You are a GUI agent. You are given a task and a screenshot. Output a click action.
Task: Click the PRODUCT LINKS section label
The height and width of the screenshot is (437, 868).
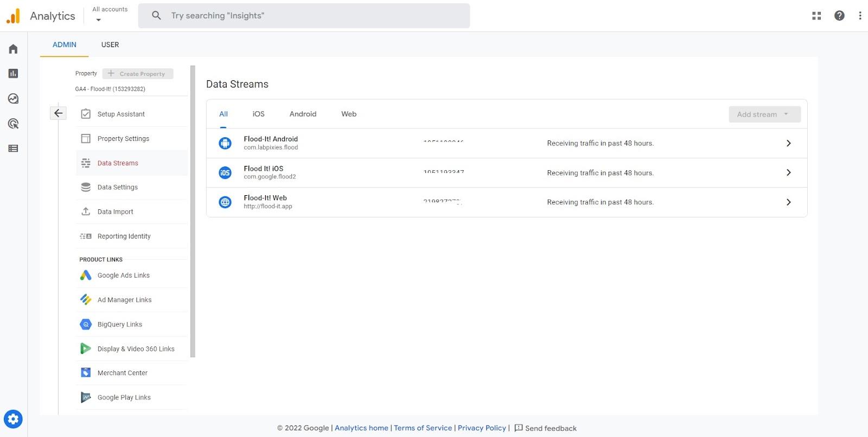point(101,260)
